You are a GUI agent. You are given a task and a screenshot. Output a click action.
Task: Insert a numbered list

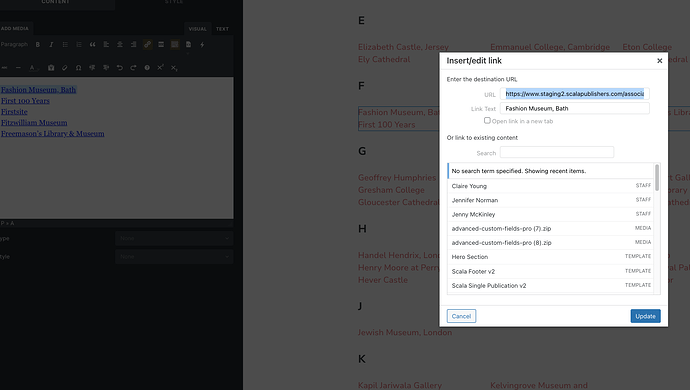coord(79,44)
